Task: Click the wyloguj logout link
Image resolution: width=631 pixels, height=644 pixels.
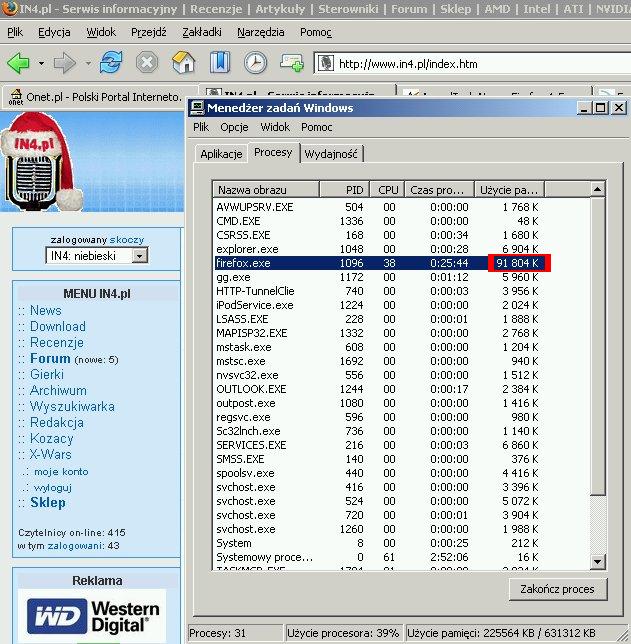Action: tap(53, 488)
